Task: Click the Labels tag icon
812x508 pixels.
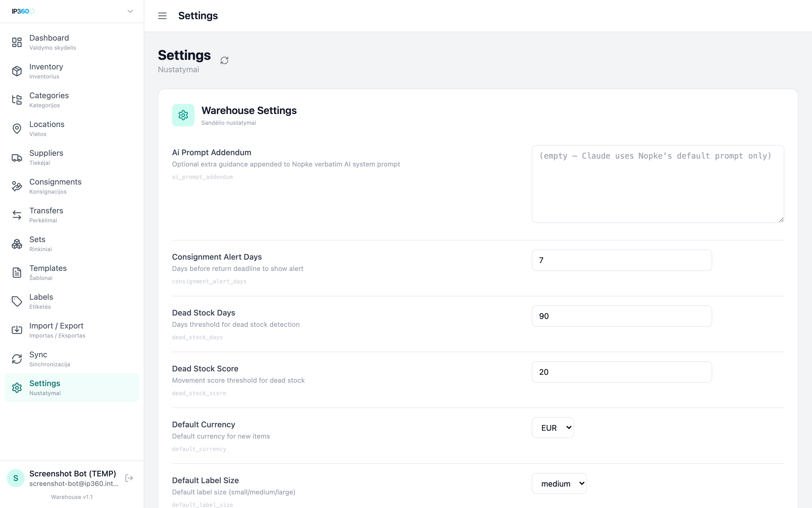Action: [x=17, y=301]
